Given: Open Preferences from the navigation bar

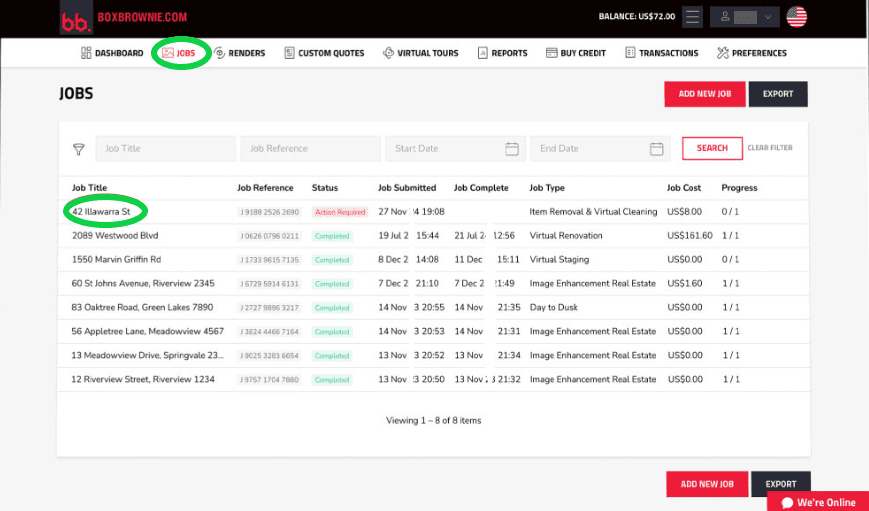Looking at the screenshot, I should point(751,53).
